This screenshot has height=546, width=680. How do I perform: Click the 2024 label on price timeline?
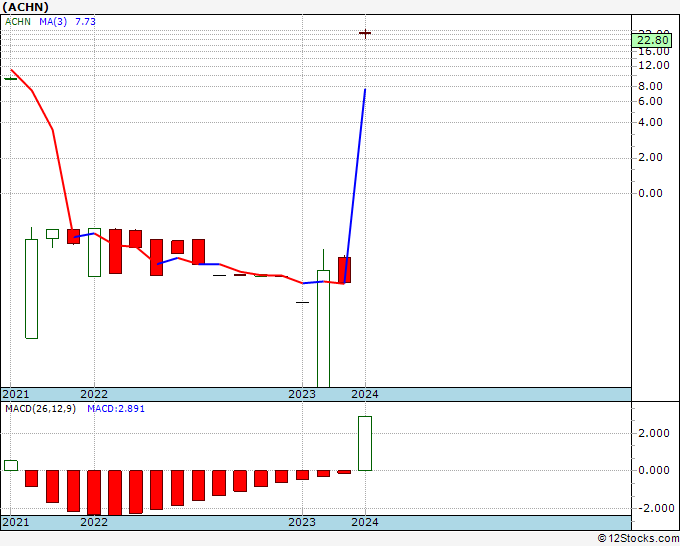pyautogui.click(x=365, y=394)
